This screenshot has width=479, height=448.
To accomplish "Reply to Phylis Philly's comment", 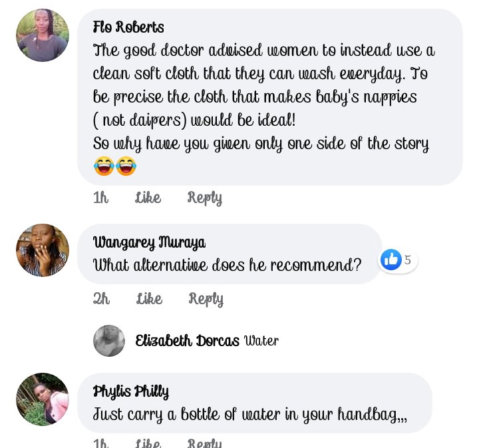I will click(x=205, y=443).
